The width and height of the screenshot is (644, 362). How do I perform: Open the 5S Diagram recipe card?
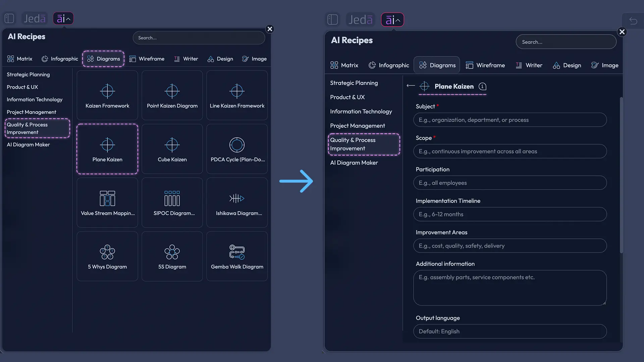point(172,256)
